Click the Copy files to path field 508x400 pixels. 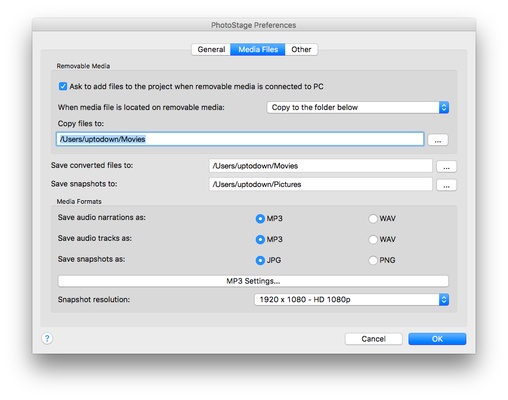pyautogui.click(x=240, y=139)
